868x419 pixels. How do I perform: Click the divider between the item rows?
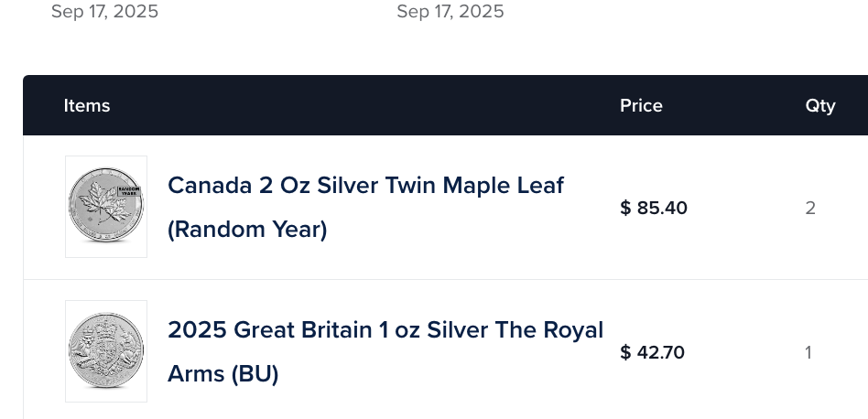click(446, 279)
